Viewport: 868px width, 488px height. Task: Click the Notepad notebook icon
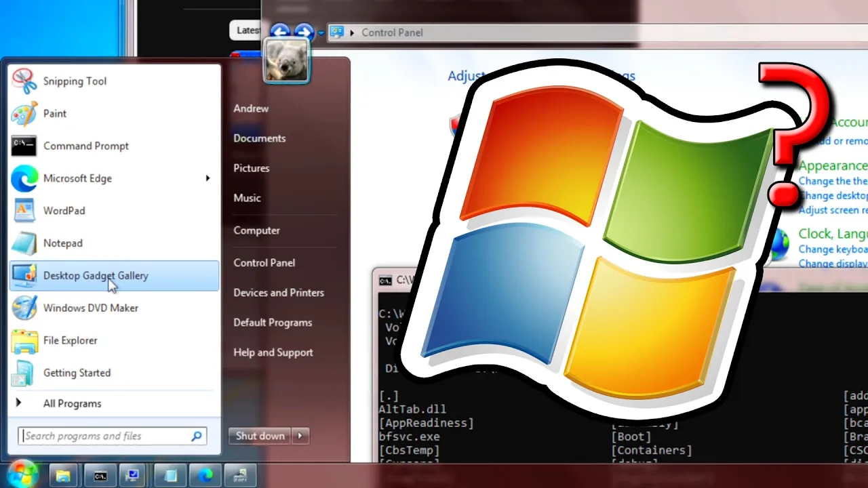pos(24,243)
